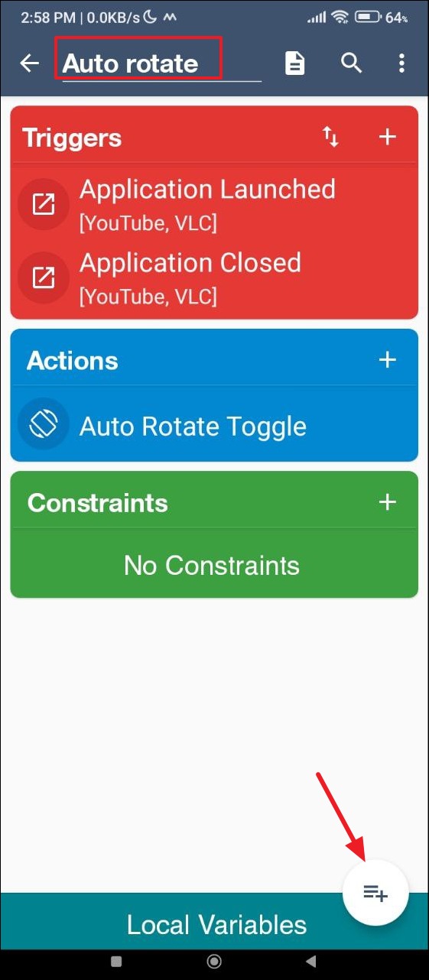
Task: Open the three-dot overflow menu
Action: (x=401, y=63)
